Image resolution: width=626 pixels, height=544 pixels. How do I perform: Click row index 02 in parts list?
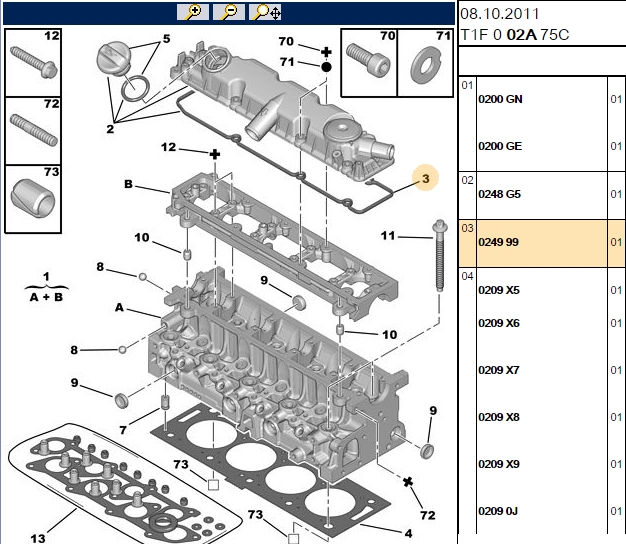467,180
